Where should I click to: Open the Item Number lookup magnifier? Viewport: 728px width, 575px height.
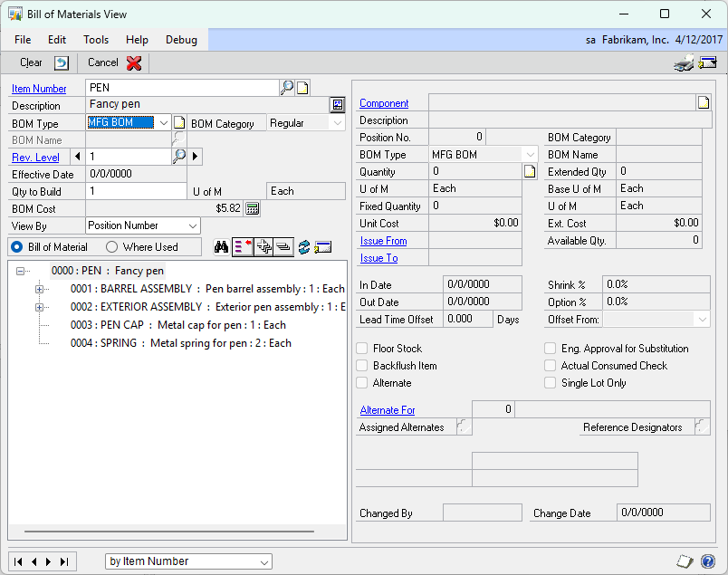[287, 88]
